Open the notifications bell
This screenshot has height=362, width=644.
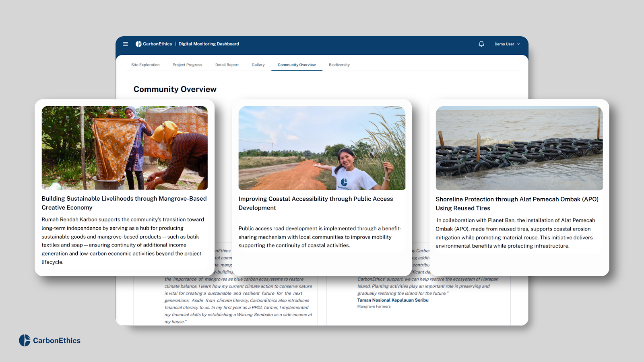point(481,44)
